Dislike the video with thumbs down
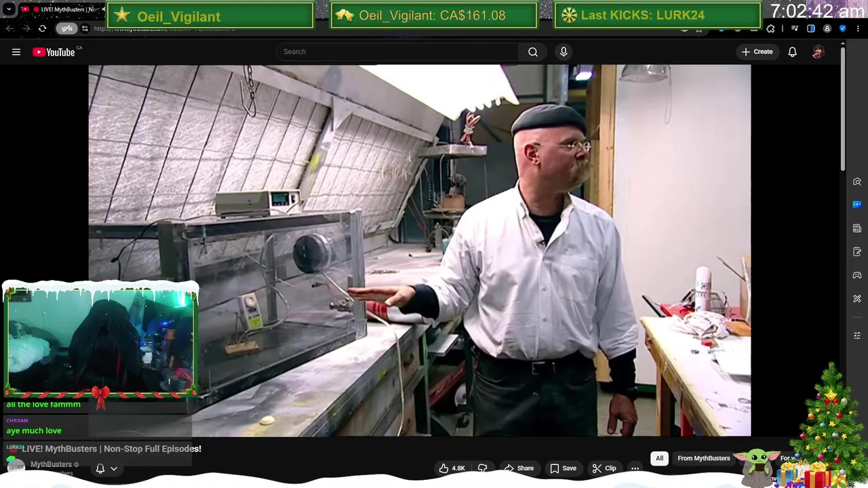This screenshot has height=488, width=868. (x=483, y=468)
